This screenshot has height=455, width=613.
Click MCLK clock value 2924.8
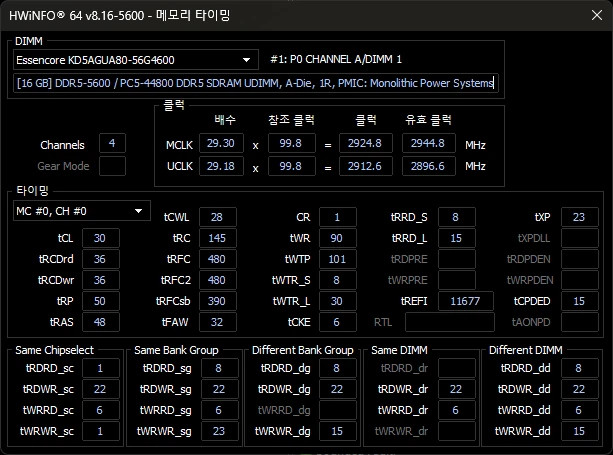pos(366,143)
